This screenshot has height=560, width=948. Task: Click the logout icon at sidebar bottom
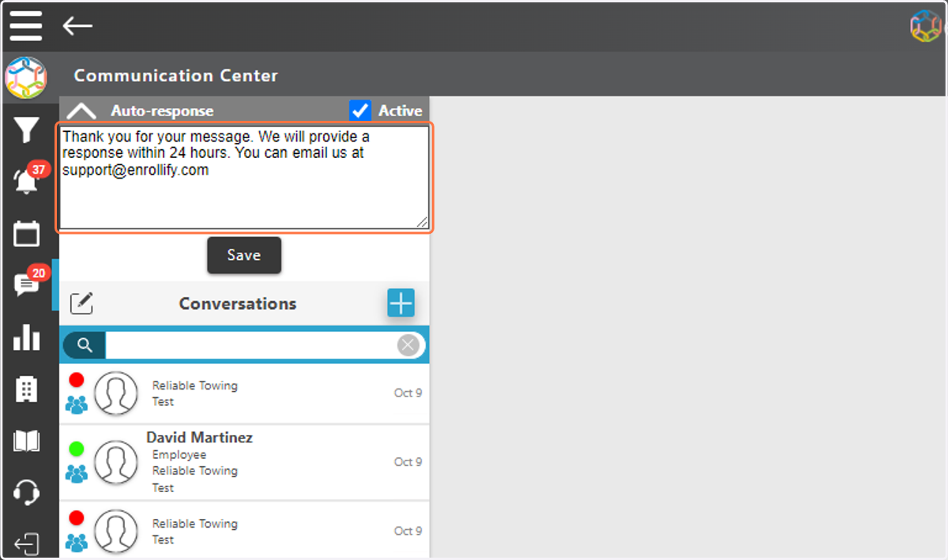(x=26, y=544)
